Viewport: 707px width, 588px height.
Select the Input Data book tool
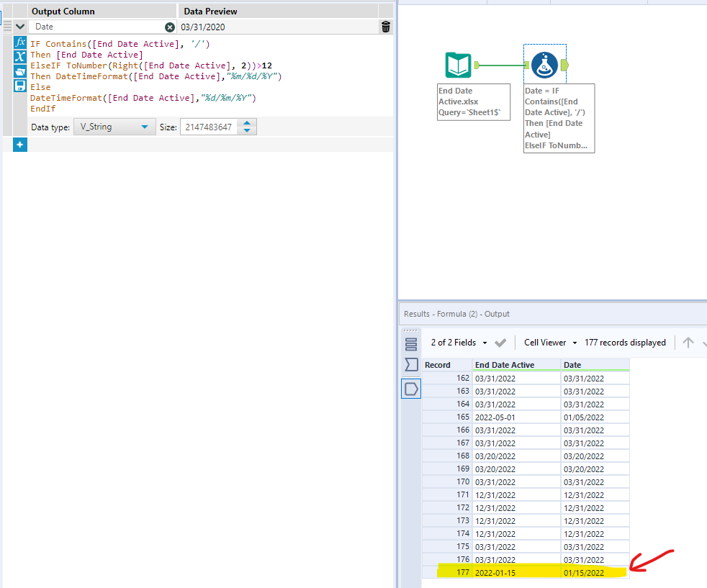(x=458, y=65)
